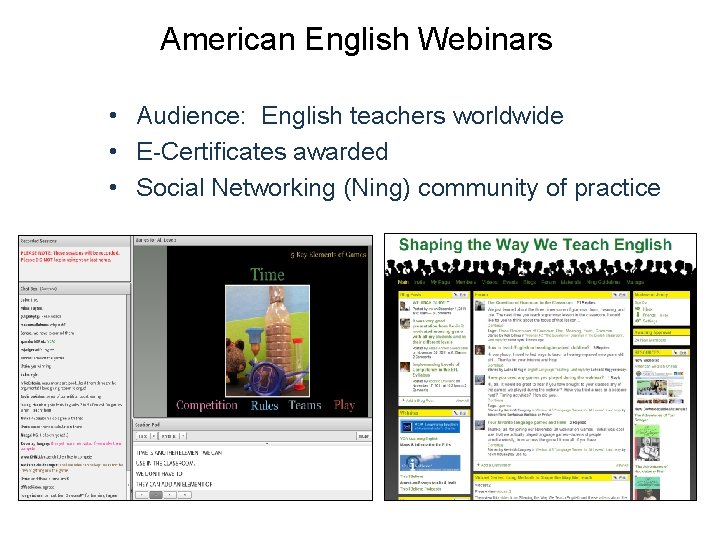Click the Caption Pad panel header
This screenshot has width=720, height=540.
[253, 425]
